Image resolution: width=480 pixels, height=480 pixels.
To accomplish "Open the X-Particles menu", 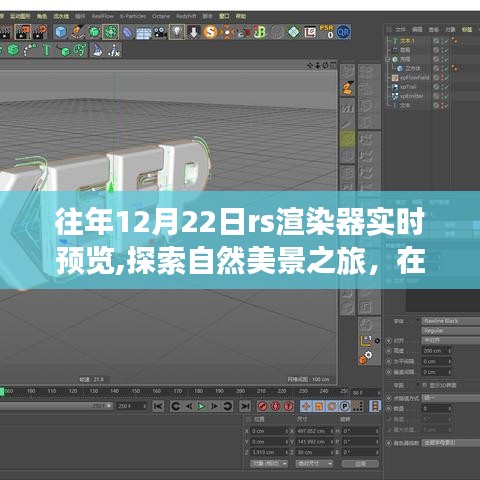I will click(x=133, y=16).
